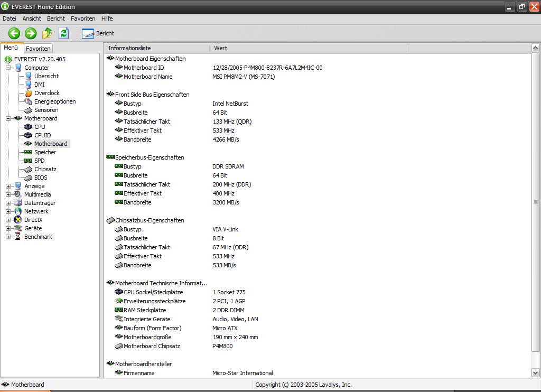
Task: Open the Bericht report wizard
Action: tap(98, 33)
